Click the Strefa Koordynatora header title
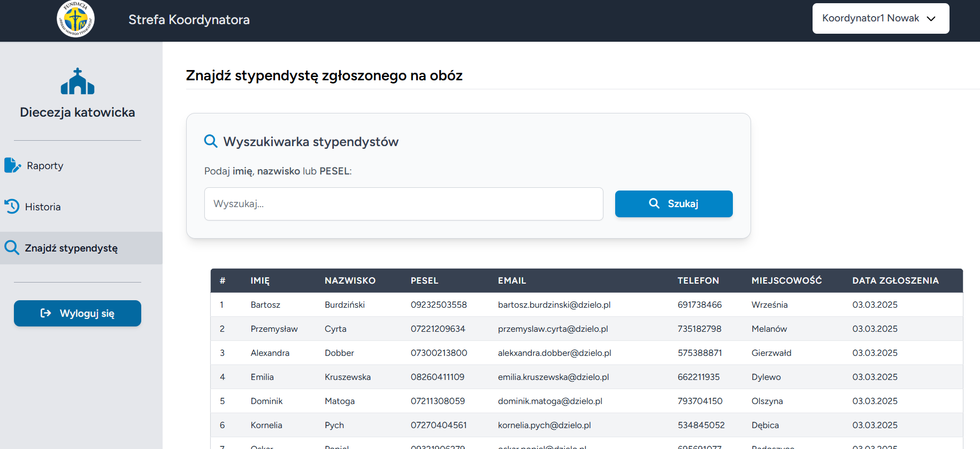This screenshot has height=449, width=980. 189,20
